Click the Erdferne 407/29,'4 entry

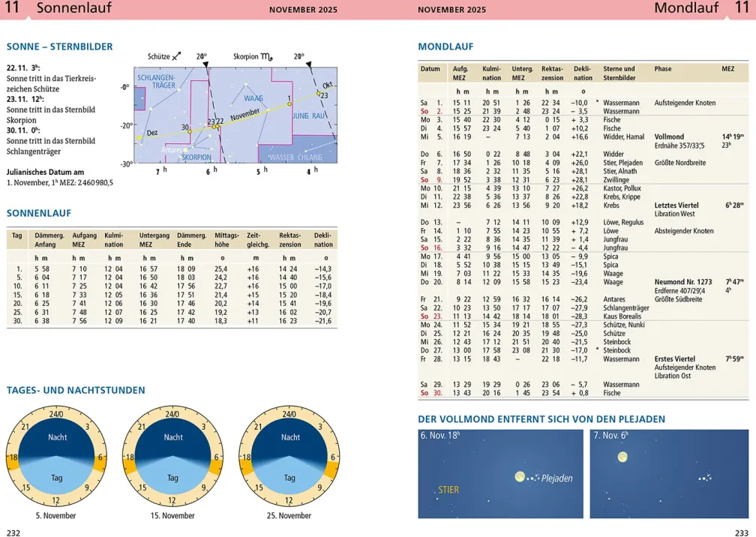click(679, 291)
